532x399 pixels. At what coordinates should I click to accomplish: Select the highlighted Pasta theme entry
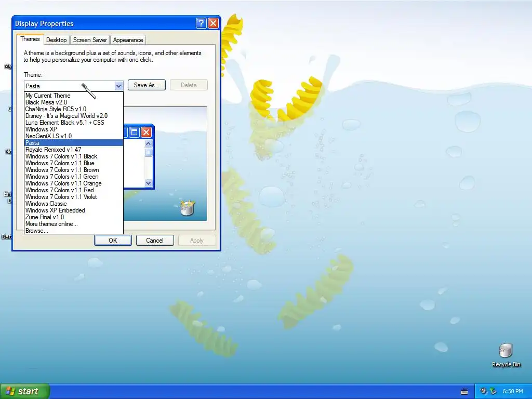coord(74,143)
